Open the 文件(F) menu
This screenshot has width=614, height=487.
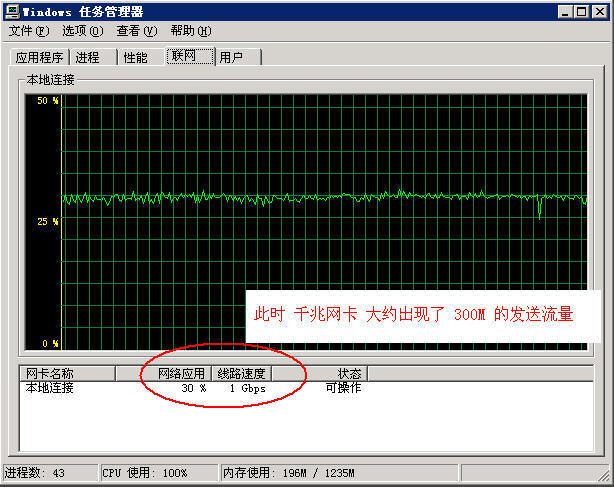[x=29, y=31]
